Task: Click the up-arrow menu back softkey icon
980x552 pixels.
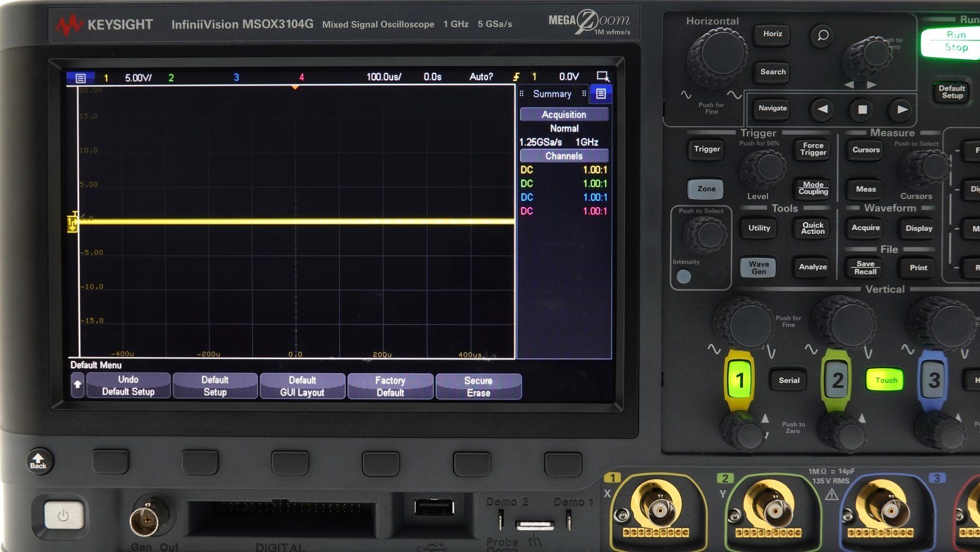Action: 77,385
